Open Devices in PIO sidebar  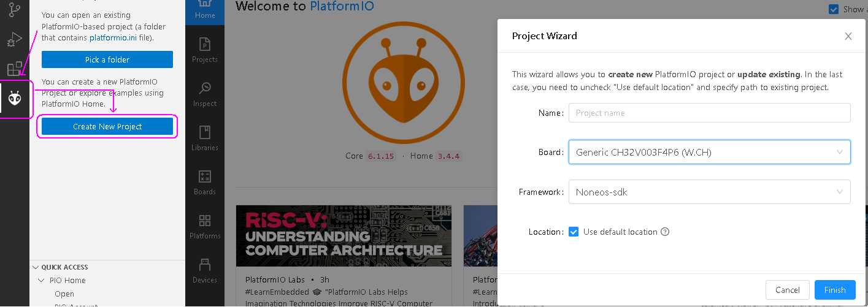[205, 271]
